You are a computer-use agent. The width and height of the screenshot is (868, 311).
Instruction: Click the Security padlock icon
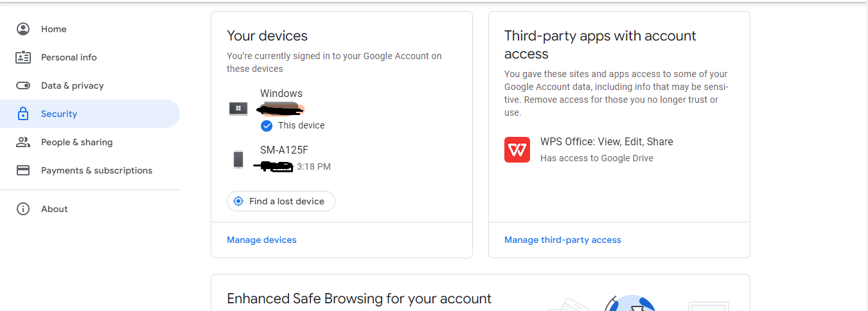[23, 114]
